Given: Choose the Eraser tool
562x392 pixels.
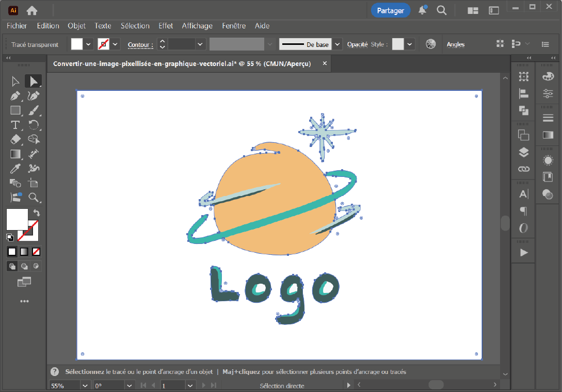Looking at the screenshot, I should click(15, 139).
